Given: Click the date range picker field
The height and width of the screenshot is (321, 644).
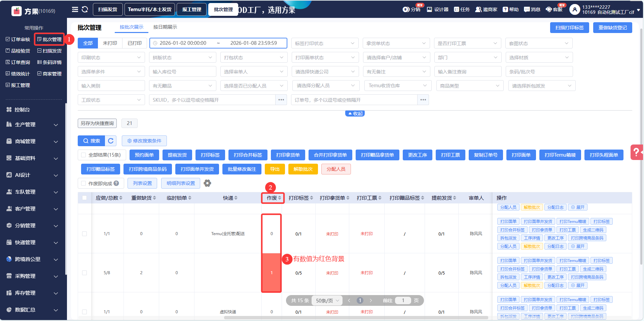Looking at the screenshot, I should click(x=218, y=43).
